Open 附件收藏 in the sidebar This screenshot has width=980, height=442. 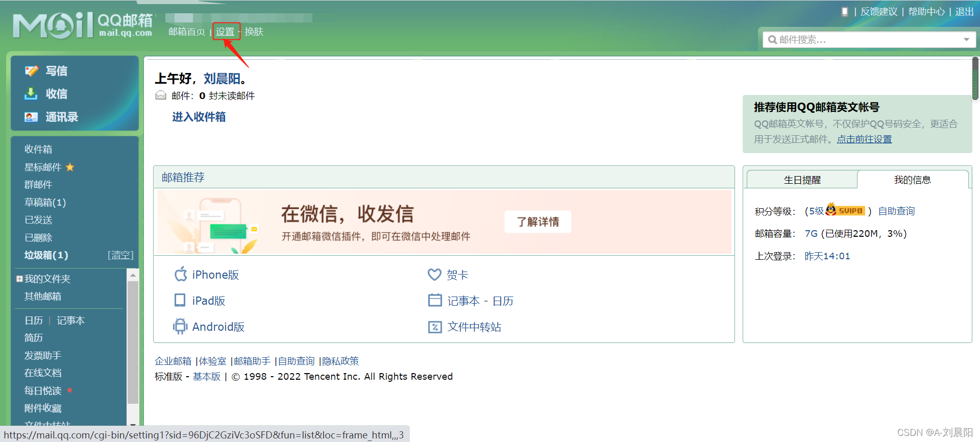43,408
